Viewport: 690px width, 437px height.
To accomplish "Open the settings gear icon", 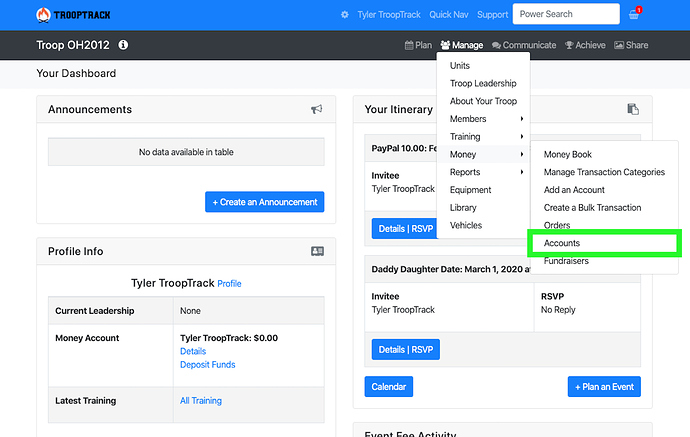I will coord(345,15).
